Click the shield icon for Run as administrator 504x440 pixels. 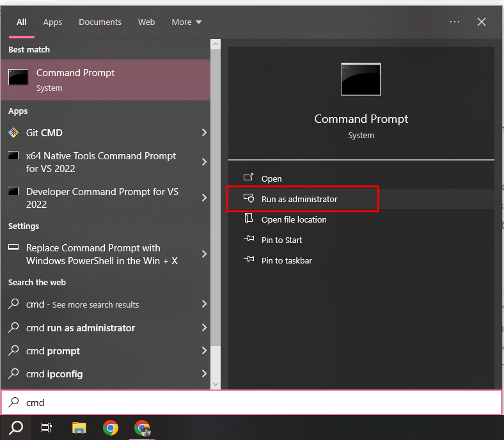click(248, 198)
